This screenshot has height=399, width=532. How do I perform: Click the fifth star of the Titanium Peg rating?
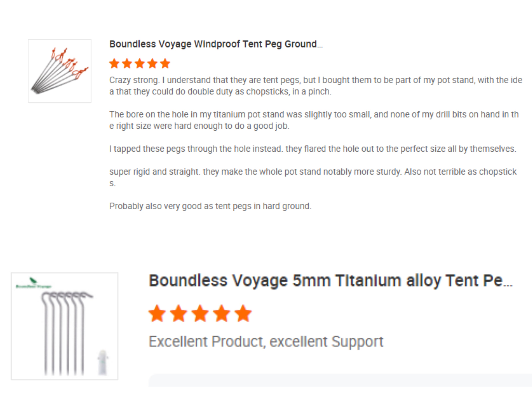(243, 313)
